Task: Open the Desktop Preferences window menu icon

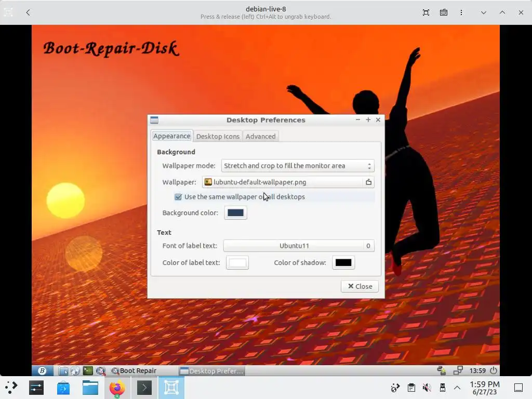Action: 154,120
